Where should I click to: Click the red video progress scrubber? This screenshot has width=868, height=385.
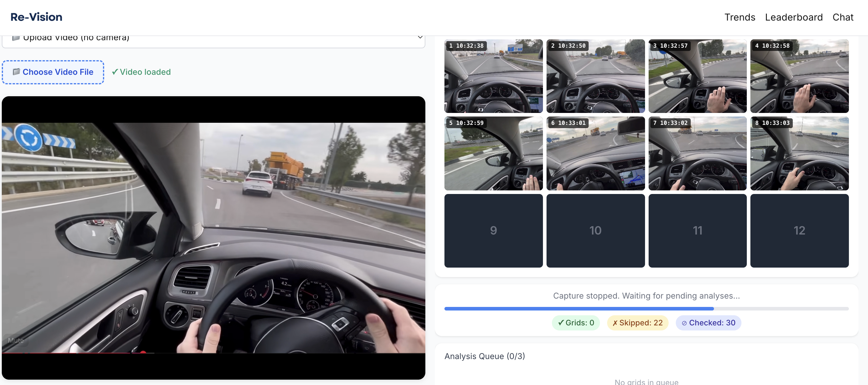click(143, 352)
